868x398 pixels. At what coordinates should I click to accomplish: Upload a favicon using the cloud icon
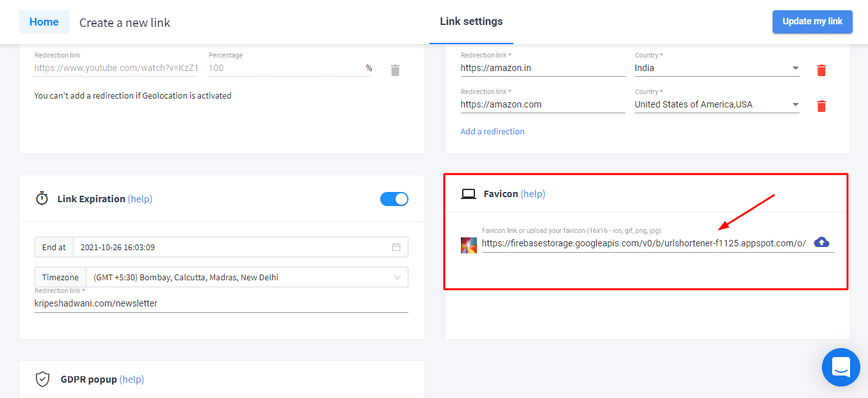click(x=821, y=243)
